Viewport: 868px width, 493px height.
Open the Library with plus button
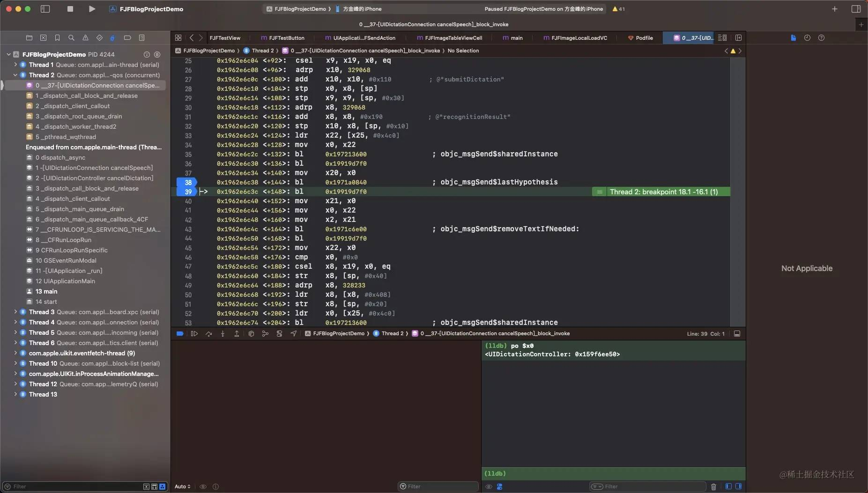tap(834, 9)
